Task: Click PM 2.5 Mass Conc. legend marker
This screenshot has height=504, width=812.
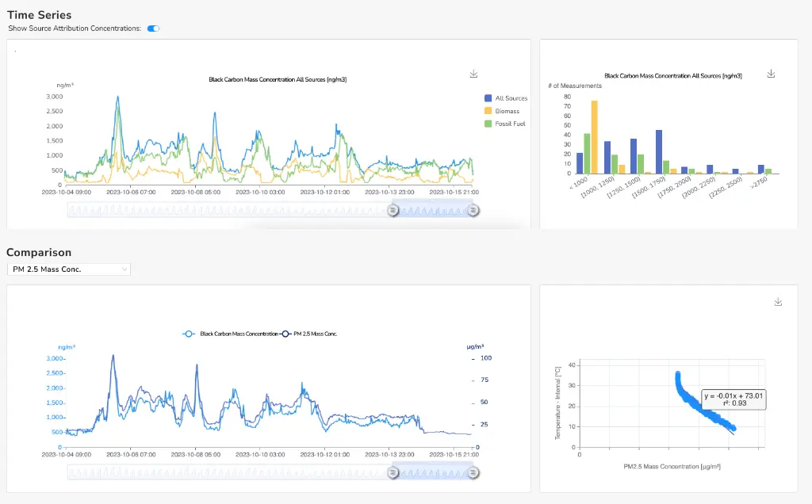Action: (x=285, y=334)
